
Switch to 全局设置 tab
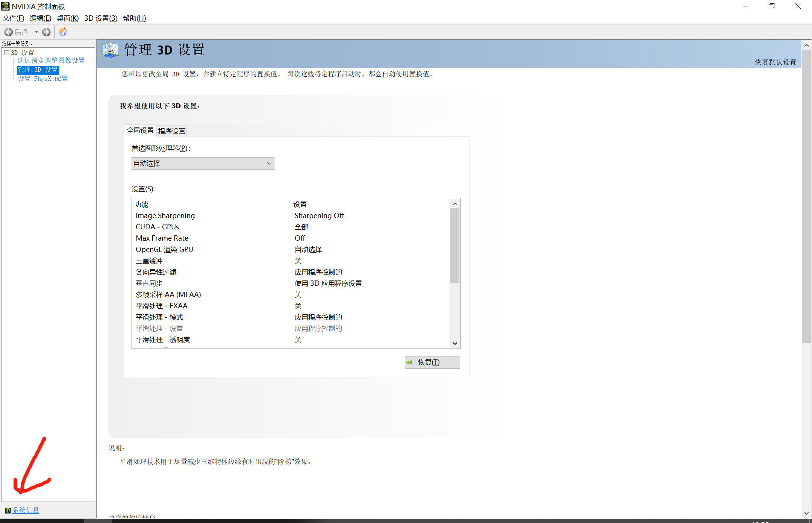pos(140,130)
